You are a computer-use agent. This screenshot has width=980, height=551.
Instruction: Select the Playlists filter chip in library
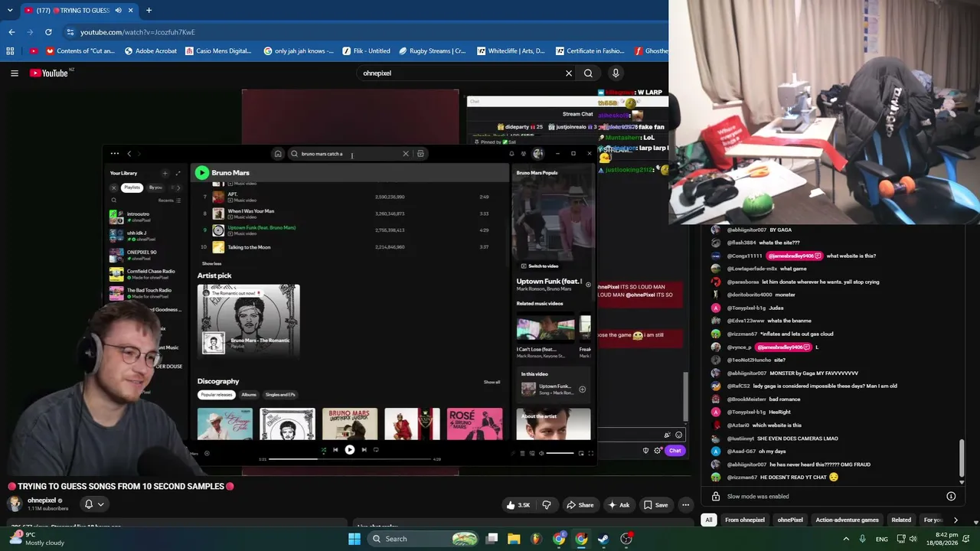tap(132, 187)
